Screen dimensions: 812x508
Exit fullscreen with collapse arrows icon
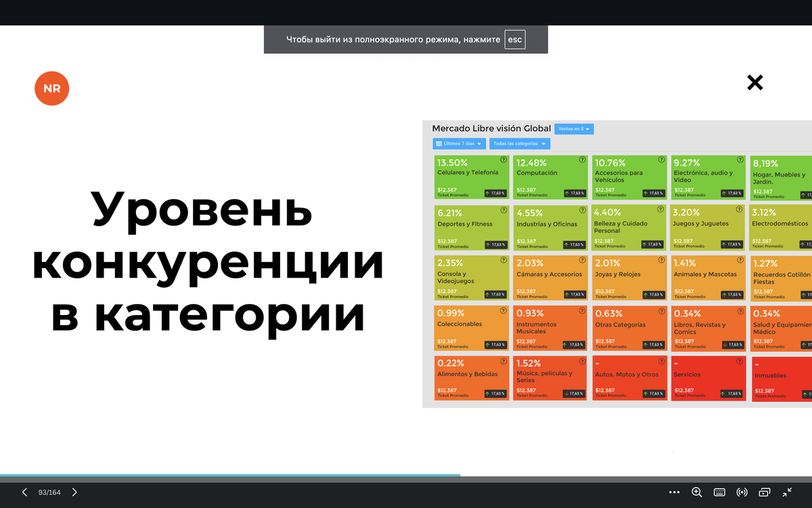(x=788, y=492)
